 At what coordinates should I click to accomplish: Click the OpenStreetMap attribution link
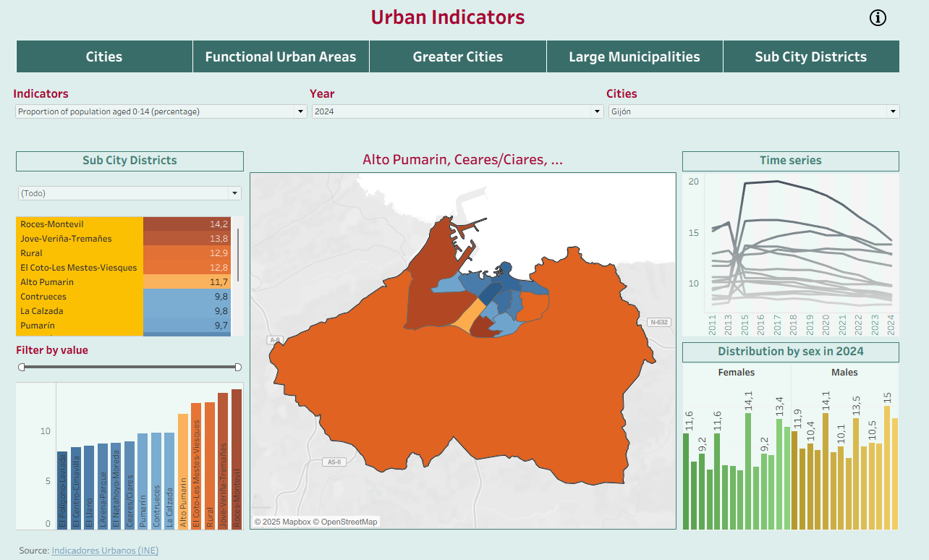click(x=349, y=522)
